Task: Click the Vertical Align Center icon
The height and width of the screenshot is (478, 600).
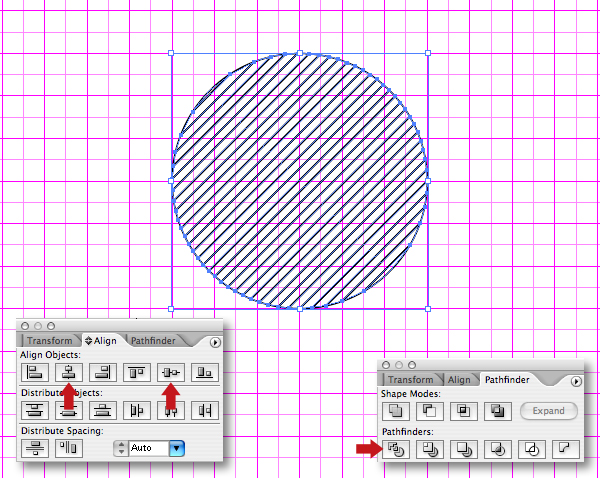Action: click(x=171, y=372)
